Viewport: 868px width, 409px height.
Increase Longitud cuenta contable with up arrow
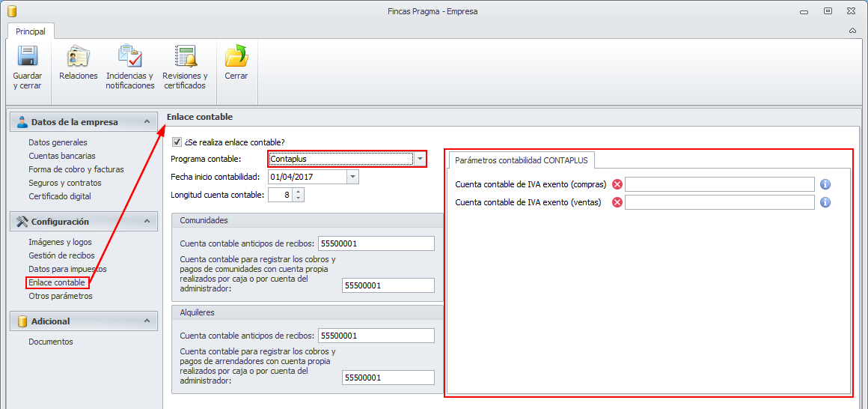tap(299, 192)
